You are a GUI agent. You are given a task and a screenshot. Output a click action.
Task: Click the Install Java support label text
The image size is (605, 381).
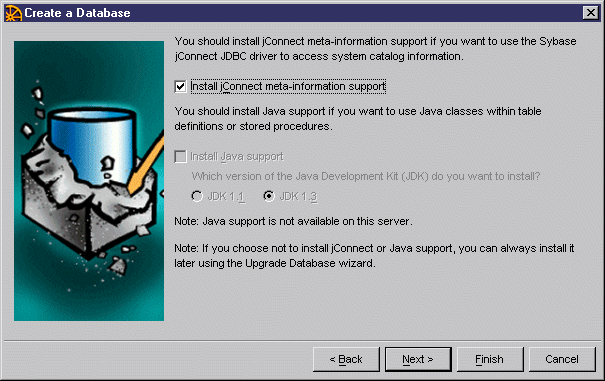pos(237,157)
